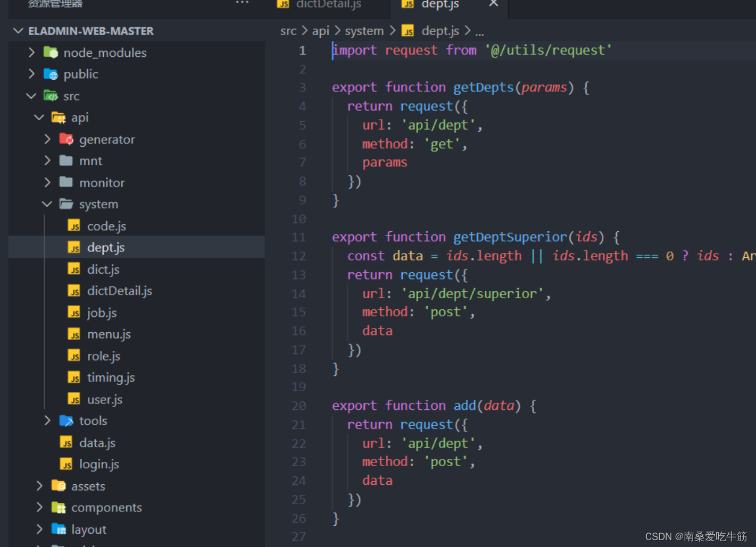
Task: Click the JS icon beside role.js
Action: pyautogui.click(x=74, y=356)
